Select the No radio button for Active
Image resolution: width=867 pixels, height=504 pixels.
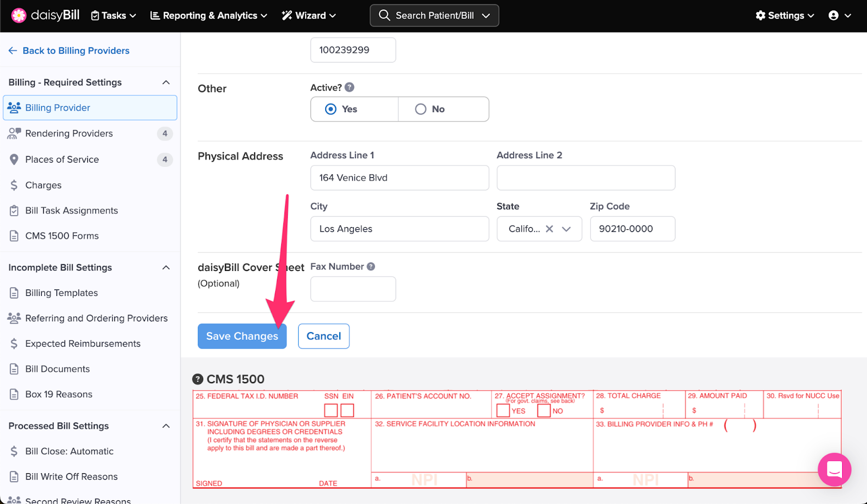[x=420, y=109]
